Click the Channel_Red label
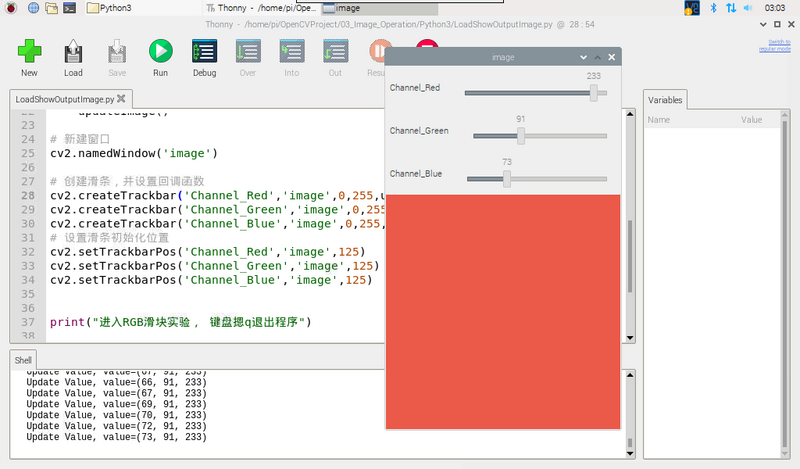This screenshot has width=800, height=469. click(x=415, y=88)
